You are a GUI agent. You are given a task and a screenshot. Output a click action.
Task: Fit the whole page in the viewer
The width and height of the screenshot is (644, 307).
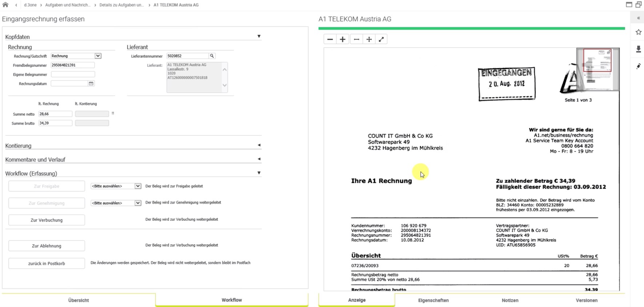point(369,39)
